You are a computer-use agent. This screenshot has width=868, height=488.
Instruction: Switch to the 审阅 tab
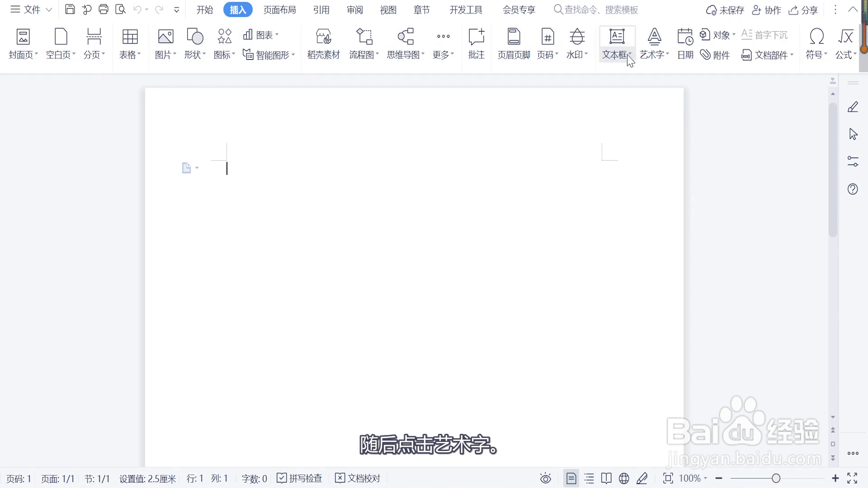pyautogui.click(x=355, y=9)
